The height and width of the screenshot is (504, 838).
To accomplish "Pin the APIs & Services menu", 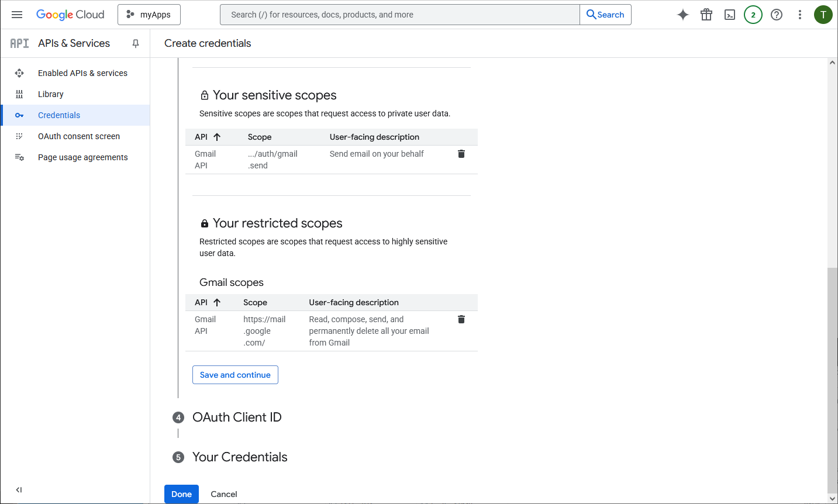I will (x=136, y=43).
